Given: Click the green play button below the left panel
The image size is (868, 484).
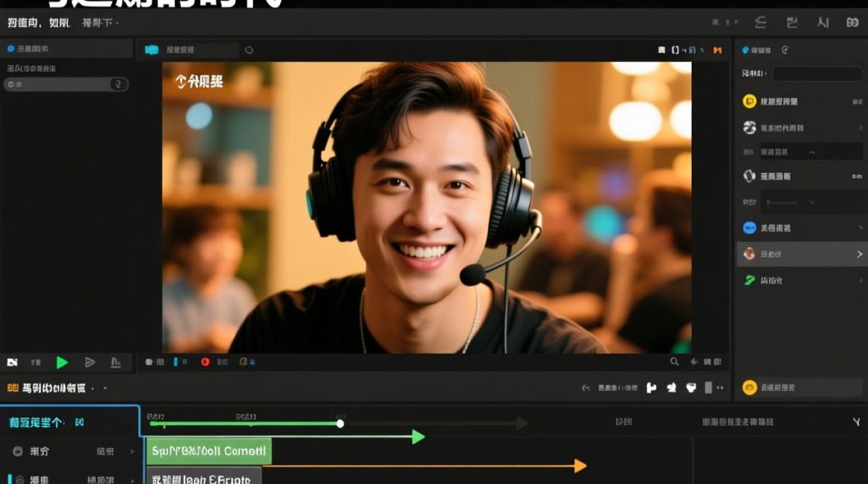Looking at the screenshot, I should coord(62,363).
